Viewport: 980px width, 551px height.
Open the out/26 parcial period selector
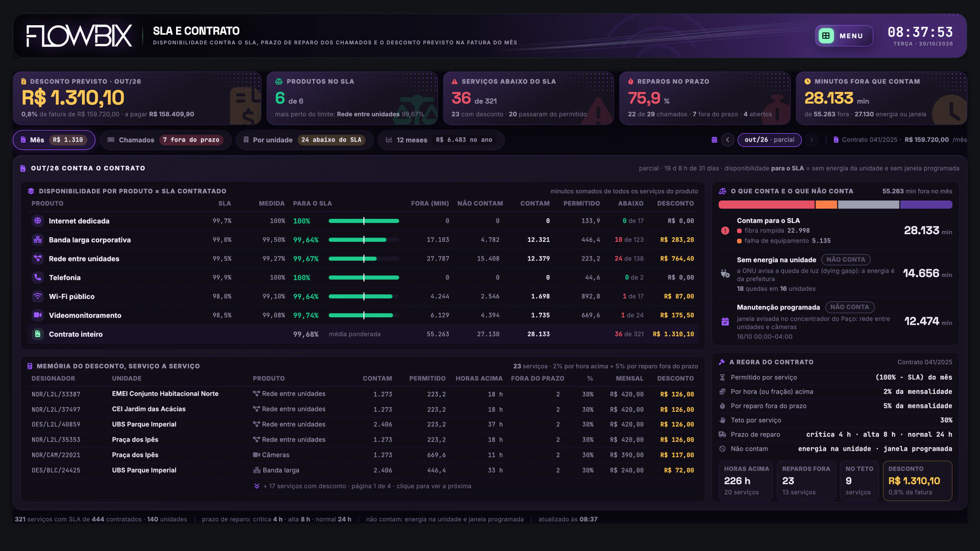pos(769,140)
